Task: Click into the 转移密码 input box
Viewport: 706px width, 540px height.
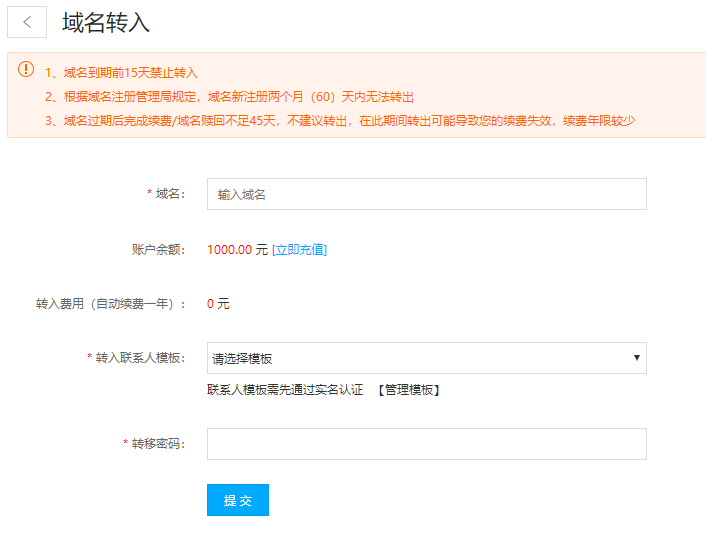Action: click(x=426, y=444)
